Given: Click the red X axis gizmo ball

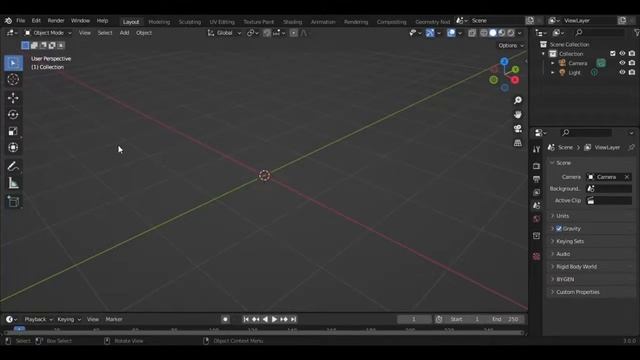Looking at the screenshot, I should pyautogui.click(x=515, y=80).
